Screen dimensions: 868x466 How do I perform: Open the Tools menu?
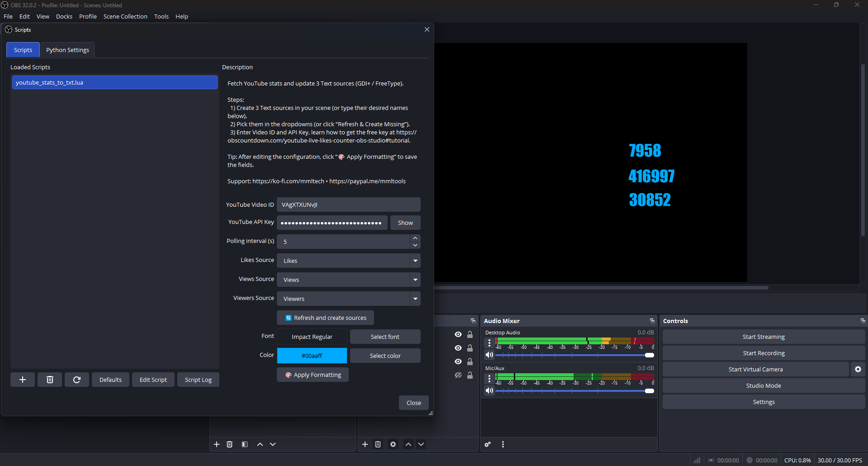tap(161, 16)
